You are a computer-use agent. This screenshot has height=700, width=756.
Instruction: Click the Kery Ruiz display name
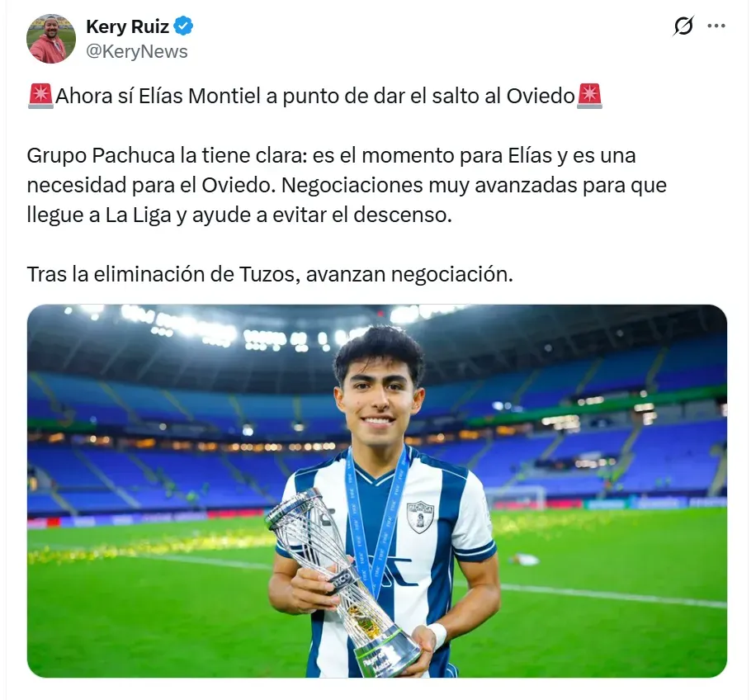(127, 26)
